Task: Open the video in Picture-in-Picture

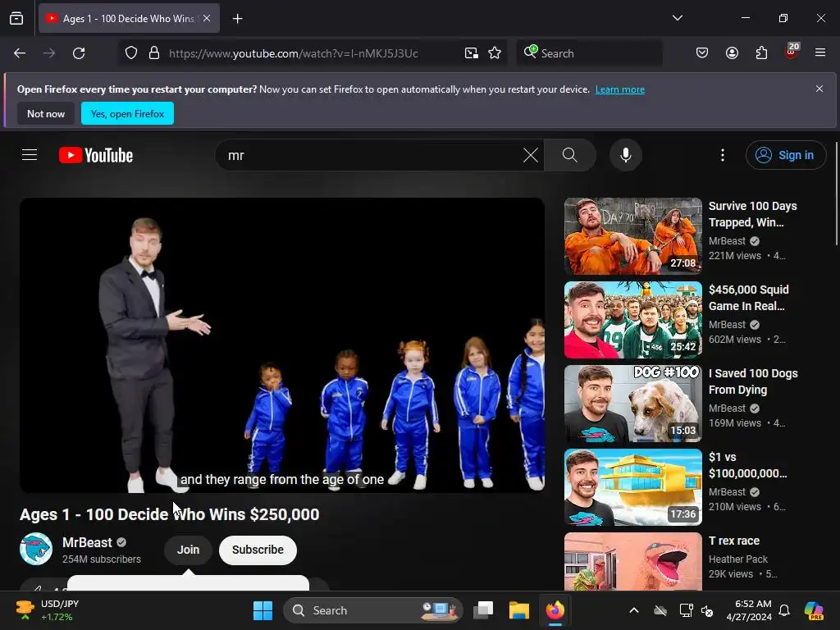Action: [x=472, y=53]
